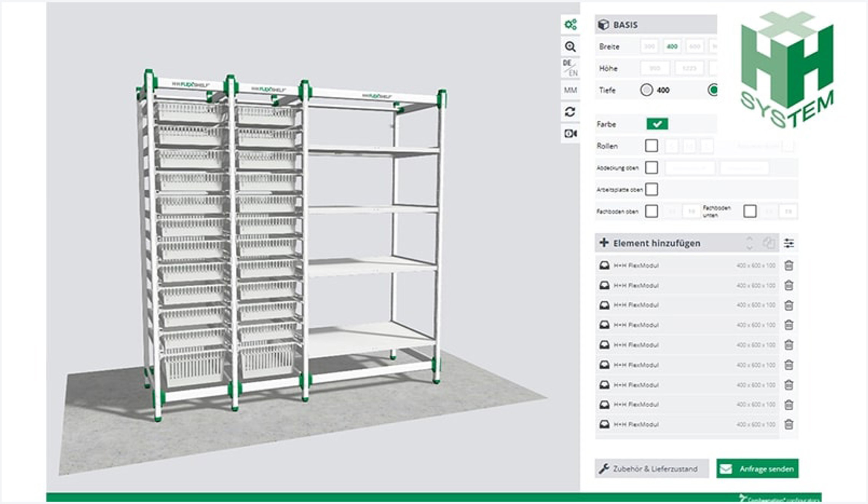
Task: Click the Element hinzufügen header text
Action: (657, 243)
